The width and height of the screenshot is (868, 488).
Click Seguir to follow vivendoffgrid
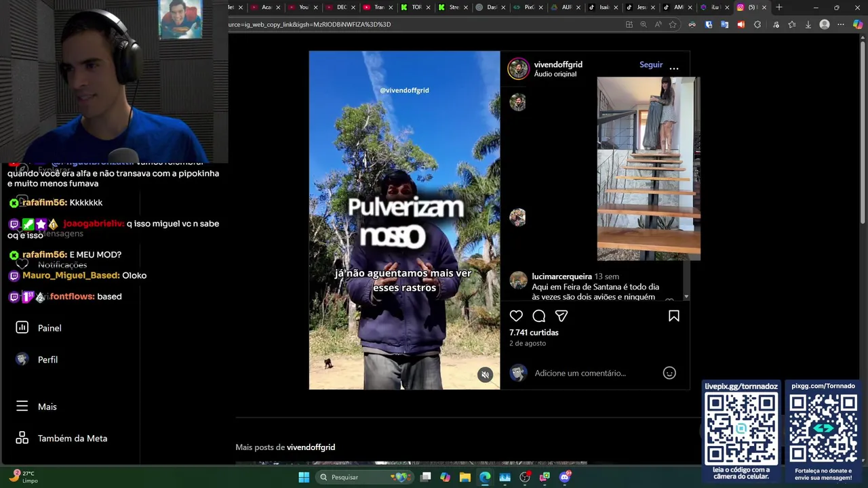pos(651,64)
